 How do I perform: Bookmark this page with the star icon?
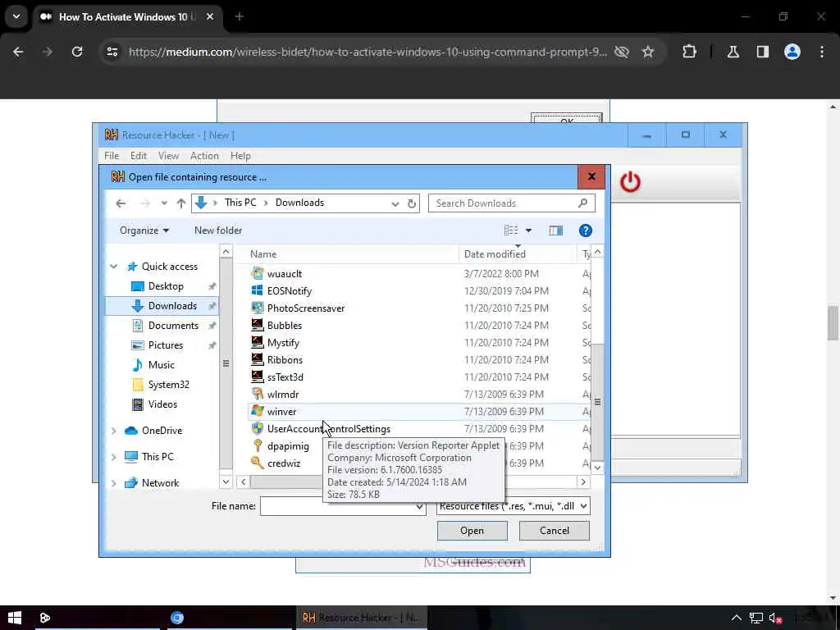[648, 52]
